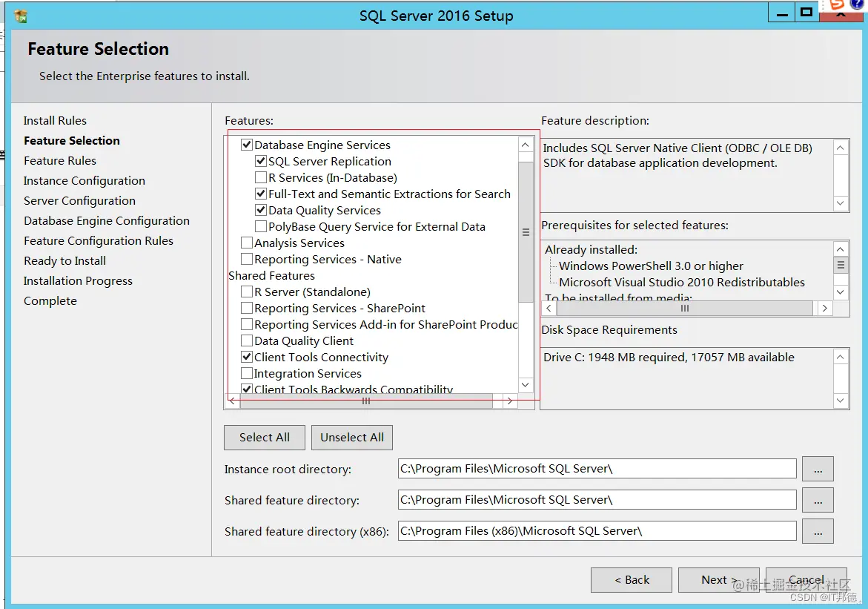The width and height of the screenshot is (868, 609).
Task: Click feature description scroll down arrow
Action: click(841, 203)
